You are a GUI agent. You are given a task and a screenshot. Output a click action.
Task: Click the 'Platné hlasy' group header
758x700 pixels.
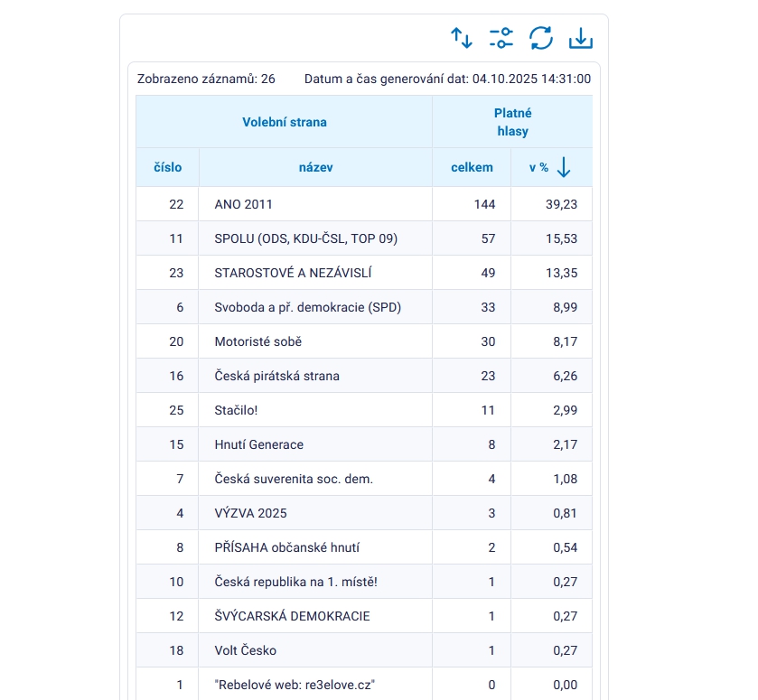click(512, 122)
